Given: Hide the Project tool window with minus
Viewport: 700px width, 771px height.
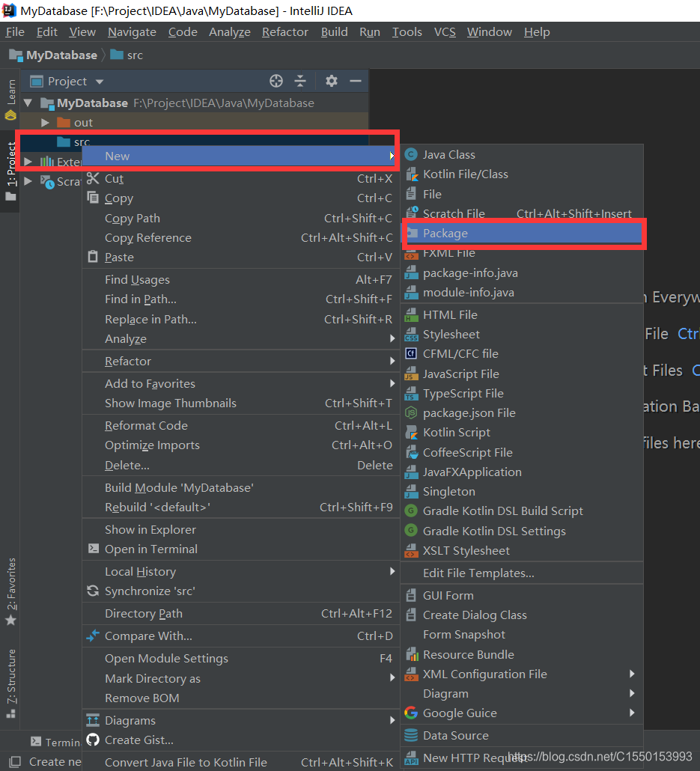Looking at the screenshot, I should click(356, 81).
